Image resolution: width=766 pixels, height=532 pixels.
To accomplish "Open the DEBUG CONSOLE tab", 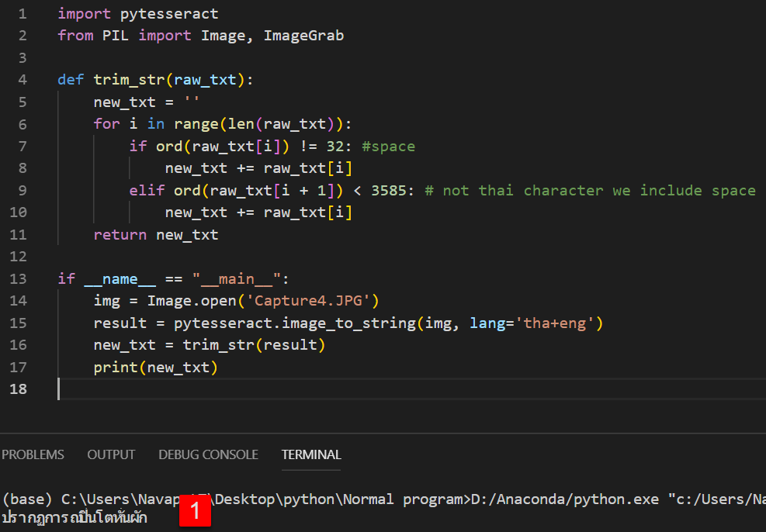I will 207,455.
